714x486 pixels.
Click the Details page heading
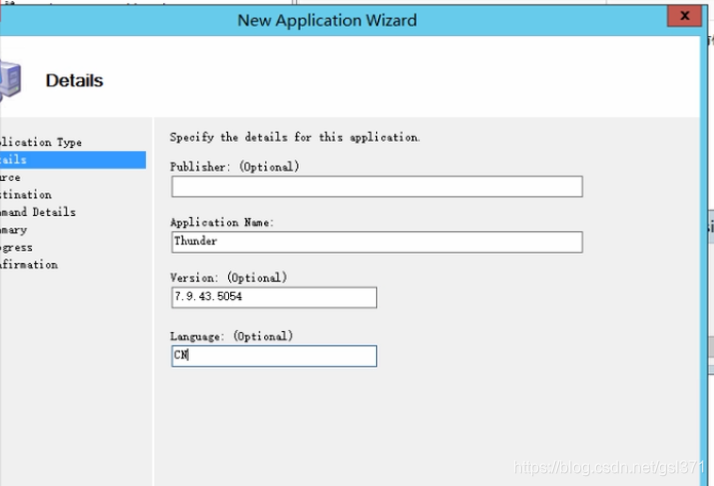[74, 81]
